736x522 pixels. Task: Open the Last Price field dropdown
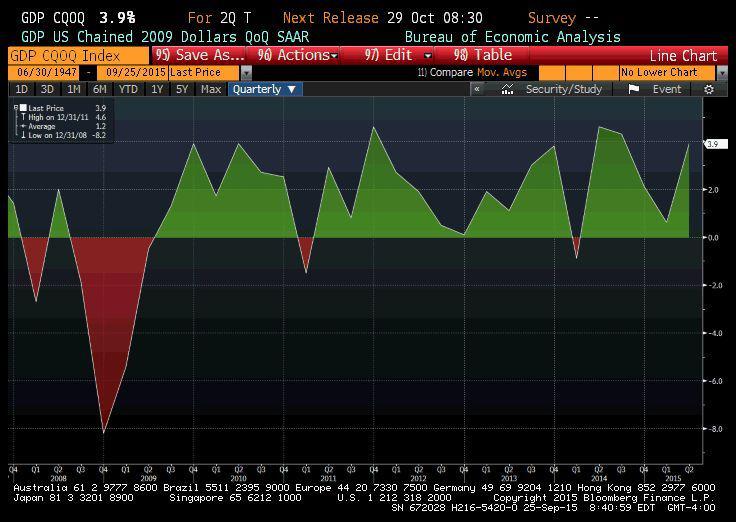pos(246,73)
